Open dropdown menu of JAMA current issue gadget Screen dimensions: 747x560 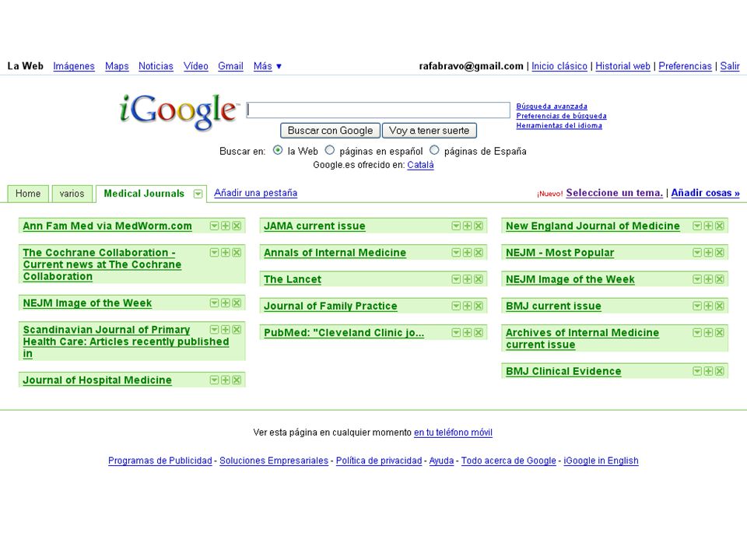tap(456, 226)
